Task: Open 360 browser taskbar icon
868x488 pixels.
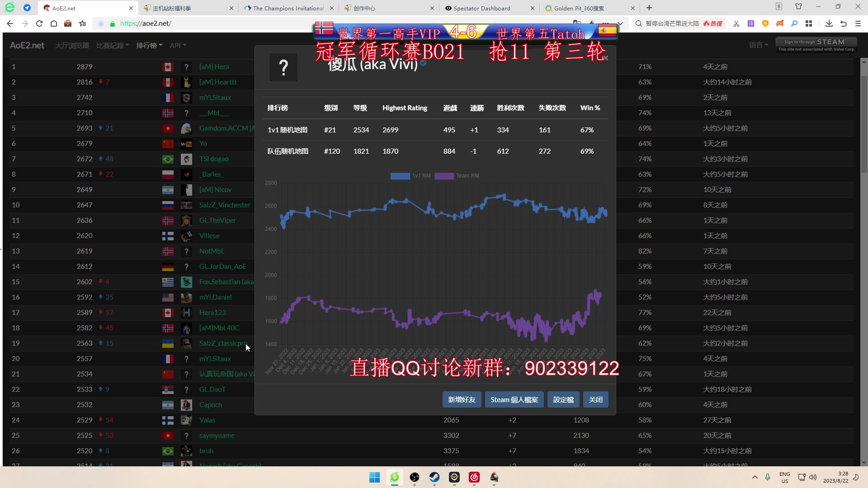Action: [395, 477]
